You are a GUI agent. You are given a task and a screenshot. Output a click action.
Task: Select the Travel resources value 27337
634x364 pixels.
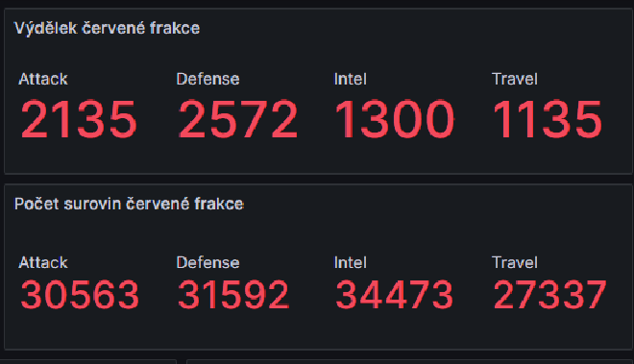549,295
